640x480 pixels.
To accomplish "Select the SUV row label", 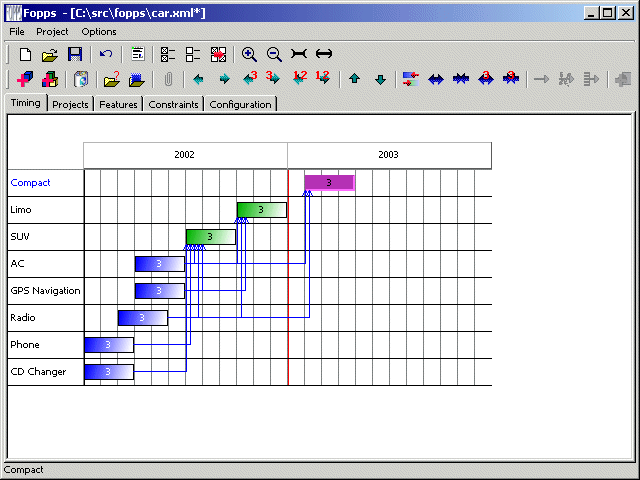I will tap(20, 236).
